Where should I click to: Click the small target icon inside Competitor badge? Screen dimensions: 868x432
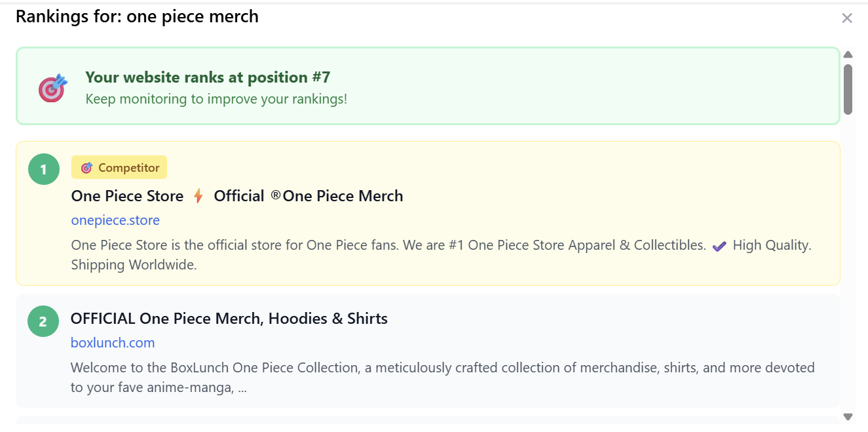[x=86, y=168]
